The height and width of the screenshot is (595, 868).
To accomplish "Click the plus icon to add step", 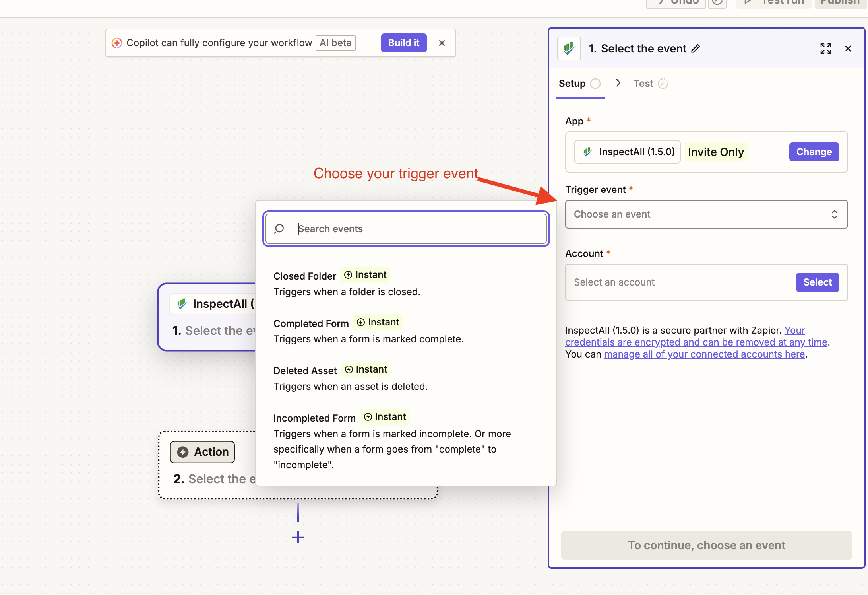I will [x=298, y=537].
